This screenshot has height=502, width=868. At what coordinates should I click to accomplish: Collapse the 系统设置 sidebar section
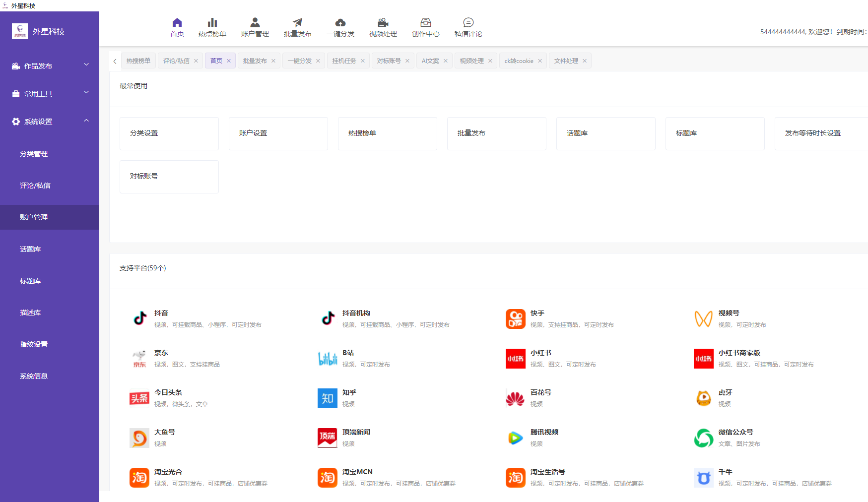click(50, 122)
